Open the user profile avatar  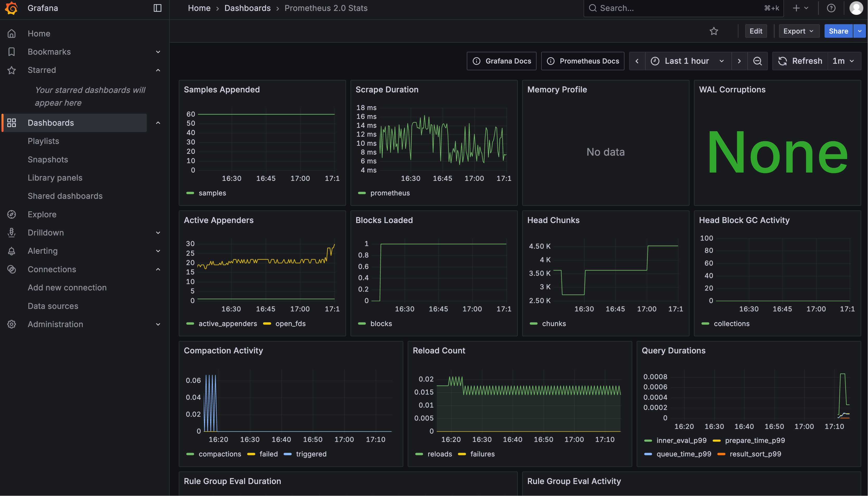[856, 8]
